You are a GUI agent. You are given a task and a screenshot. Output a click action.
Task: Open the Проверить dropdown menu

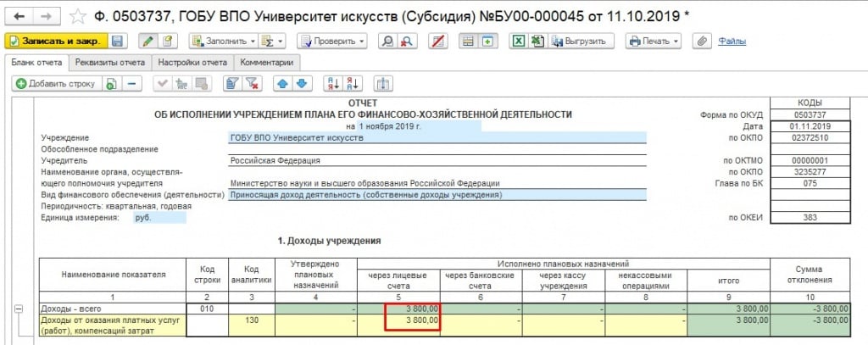[337, 41]
